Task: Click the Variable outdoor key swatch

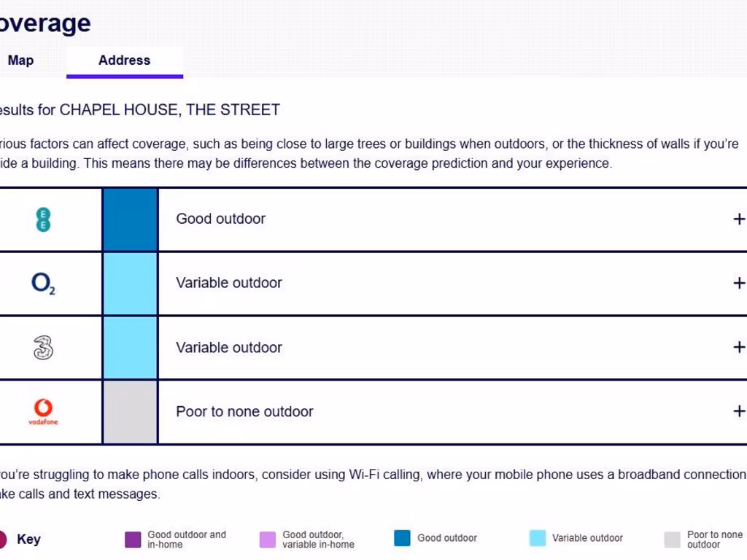Action: [538, 538]
